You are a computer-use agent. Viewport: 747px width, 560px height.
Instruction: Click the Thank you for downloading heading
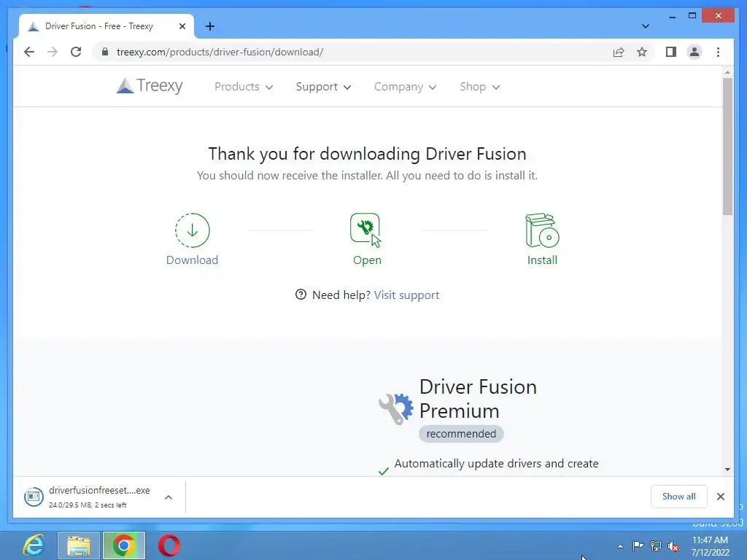(367, 154)
